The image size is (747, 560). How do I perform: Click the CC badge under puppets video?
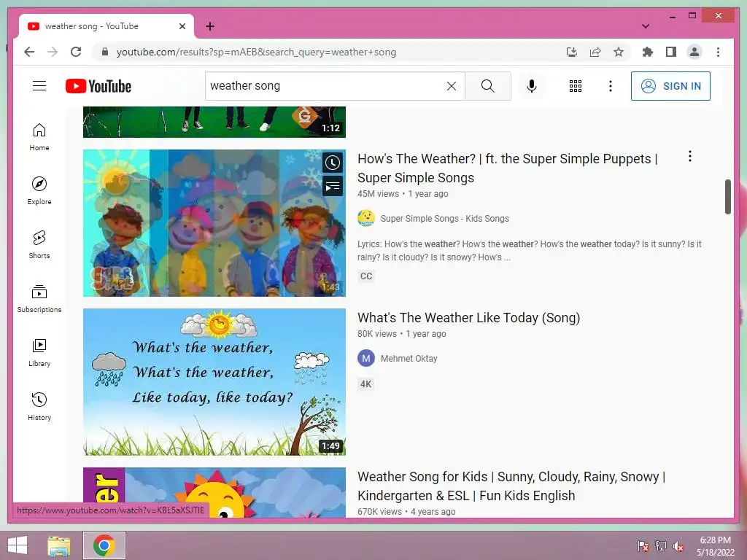click(366, 276)
